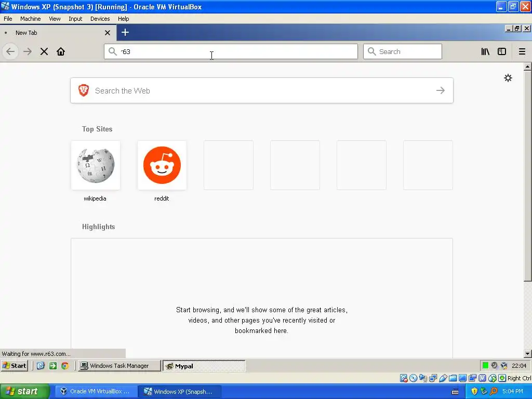Click VirtualBox CPU virtualization indicator
Viewport: 532px width, 399px height.
(482, 378)
